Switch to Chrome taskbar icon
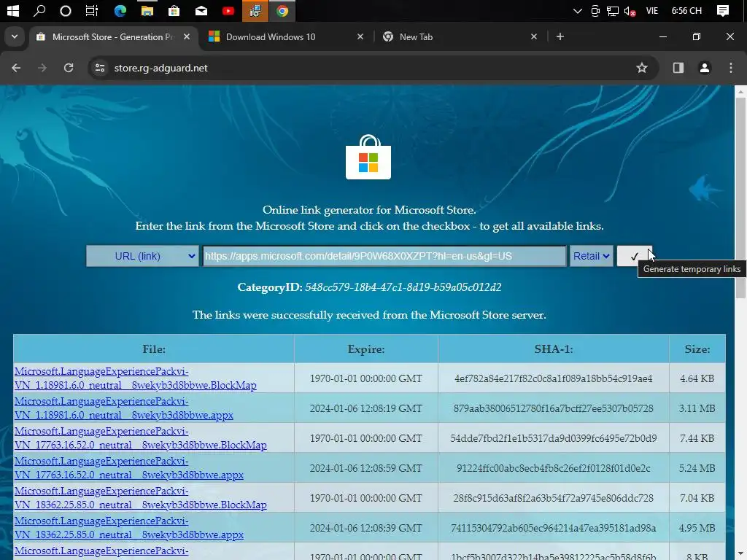Screen dimensions: 747x560 pos(282,10)
